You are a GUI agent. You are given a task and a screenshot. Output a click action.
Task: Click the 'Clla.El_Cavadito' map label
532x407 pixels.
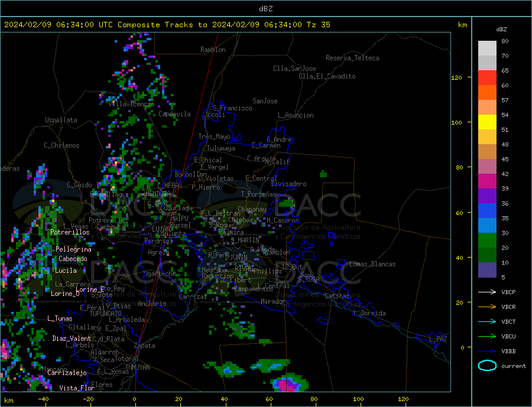pyautogui.click(x=327, y=76)
